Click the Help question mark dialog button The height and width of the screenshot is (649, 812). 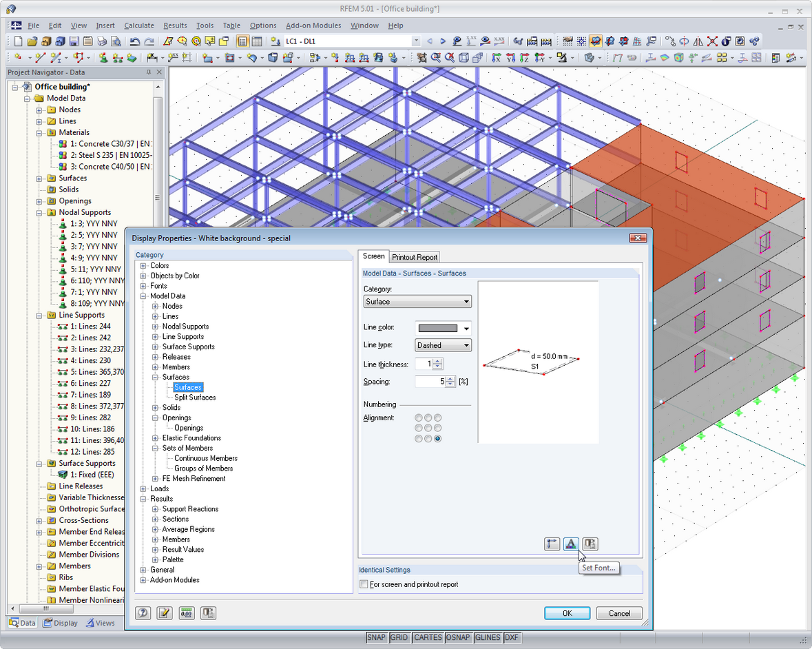(143, 613)
